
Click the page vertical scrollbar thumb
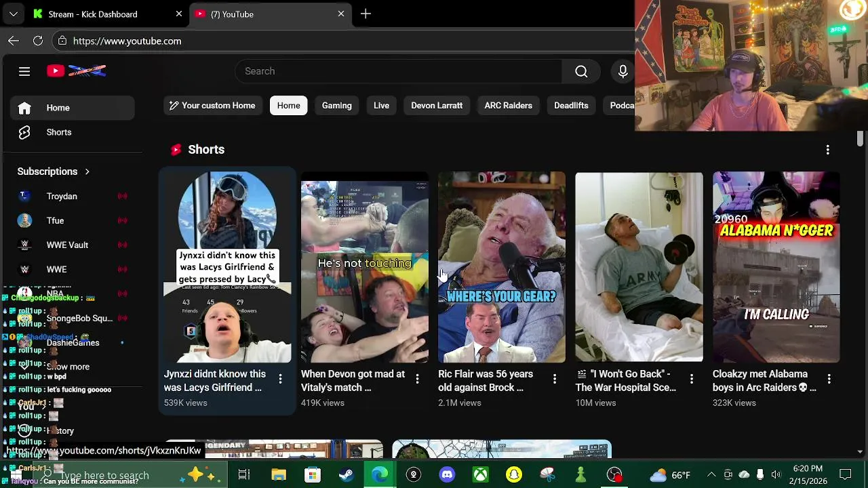coord(860,138)
